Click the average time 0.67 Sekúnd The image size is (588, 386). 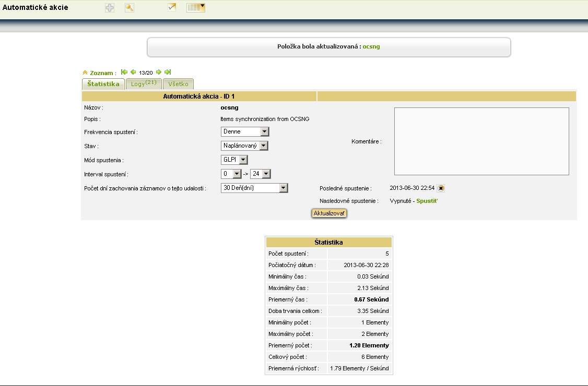(x=372, y=299)
